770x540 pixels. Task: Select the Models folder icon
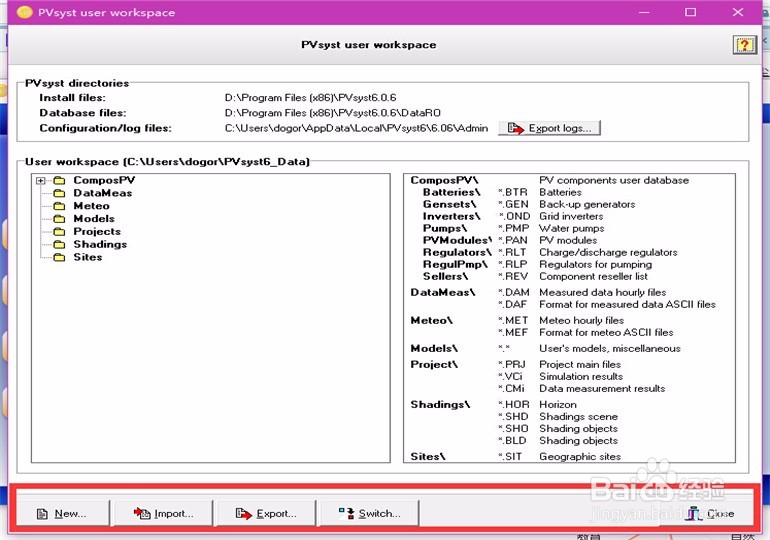tap(59, 219)
